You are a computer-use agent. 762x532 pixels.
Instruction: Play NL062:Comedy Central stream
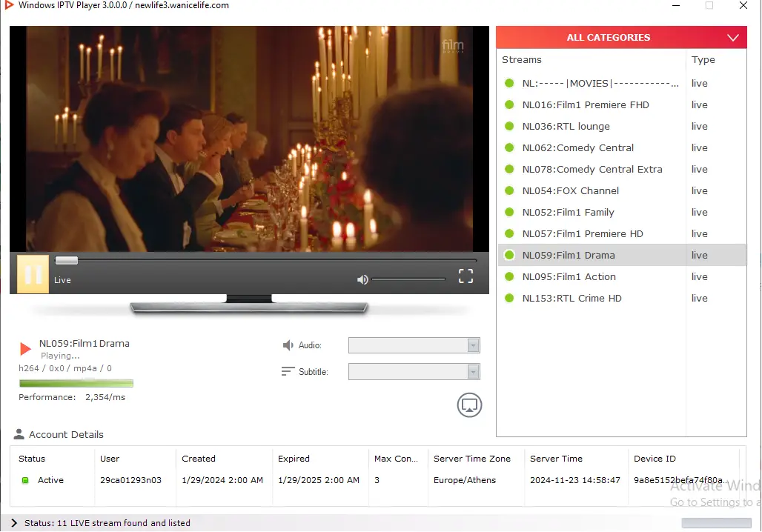pyautogui.click(x=622, y=147)
